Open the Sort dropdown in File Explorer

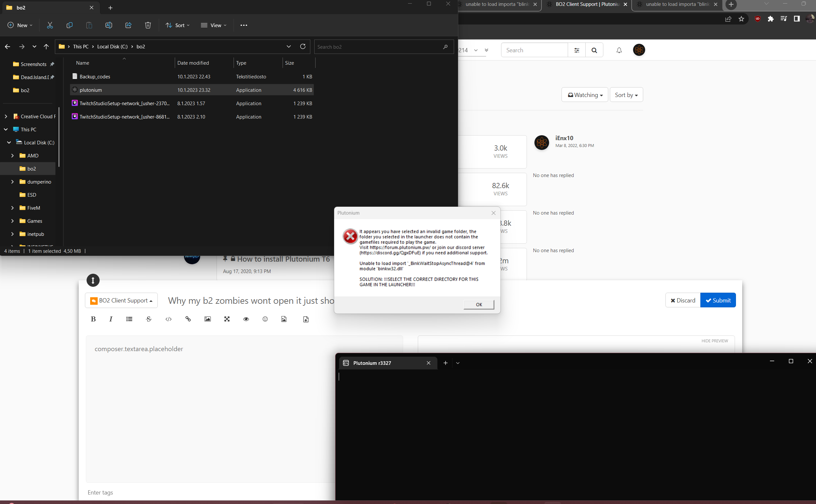178,25
